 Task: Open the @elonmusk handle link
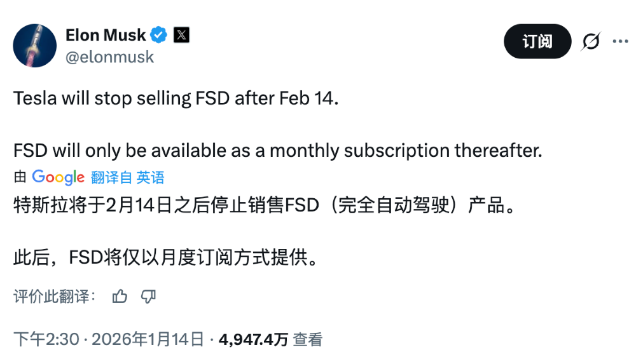click(109, 57)
